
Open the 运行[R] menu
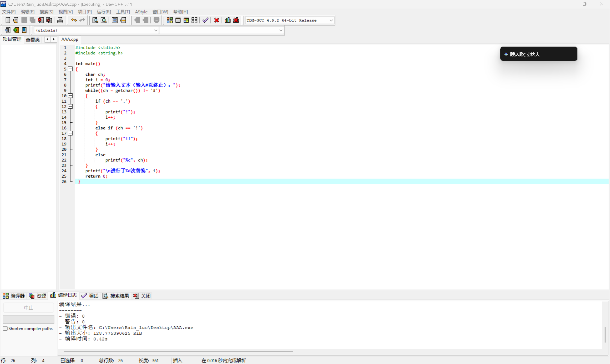(104, 12)
